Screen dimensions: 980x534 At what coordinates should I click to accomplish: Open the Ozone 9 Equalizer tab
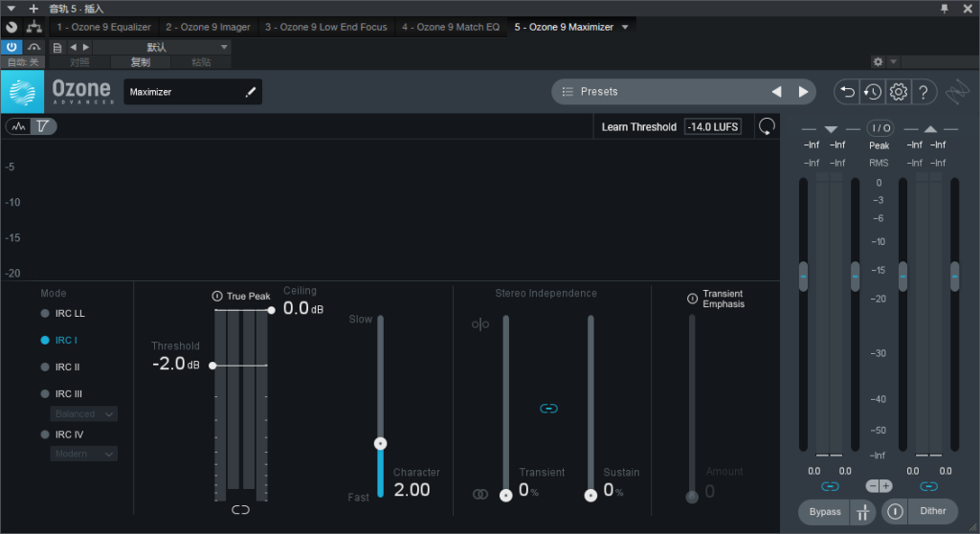pos(103,27)
